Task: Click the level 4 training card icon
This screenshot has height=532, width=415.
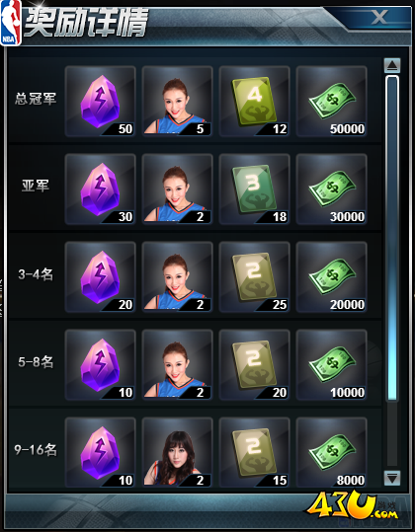Action: pos(254,101)
